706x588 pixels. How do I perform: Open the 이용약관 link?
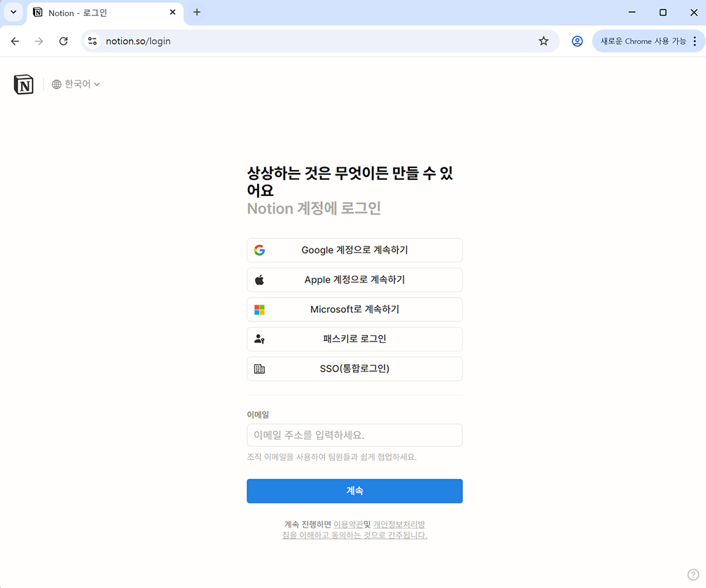[x=348, y=524]
